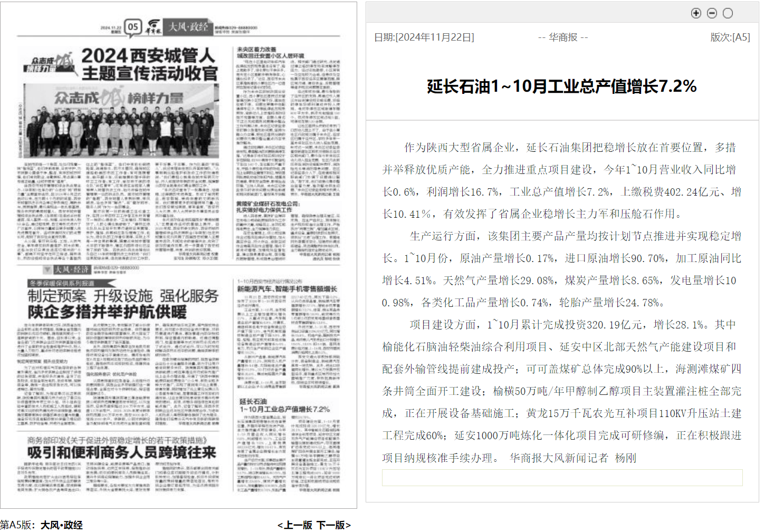The image size is (774, 532).
Task: Click the opening paragraph starting 作为陕西大型省属企业
Action: (562, 181)
